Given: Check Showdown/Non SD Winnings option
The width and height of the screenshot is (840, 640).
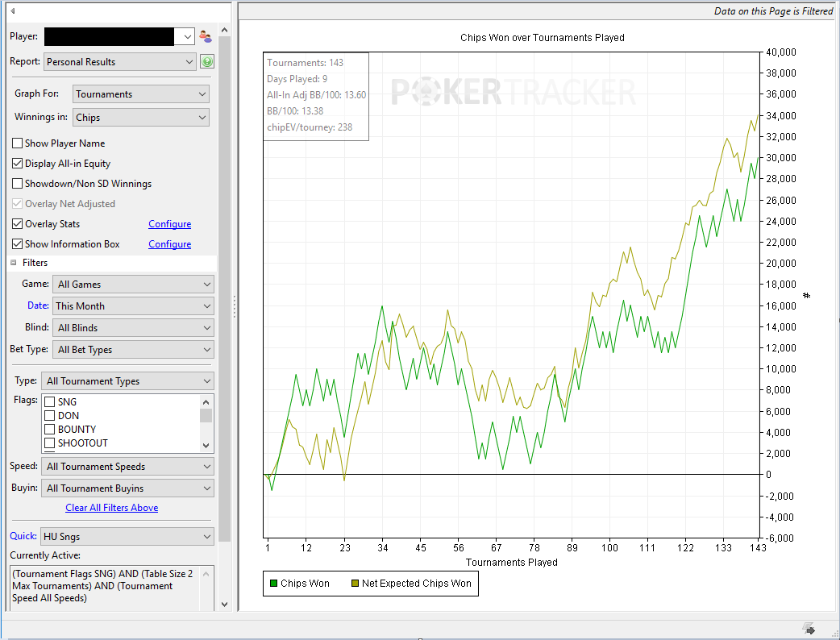Looking at the screenshot, I should click(x=17, y=183).
